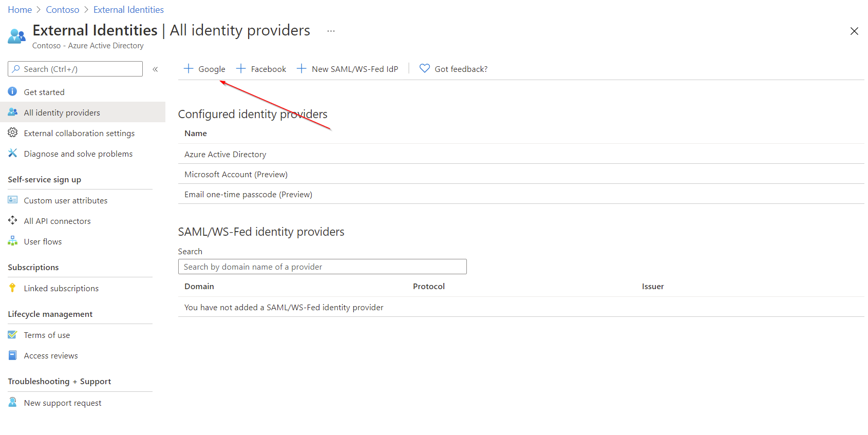The width and height of the screenshot is (868, 435).
Task: Navigate to Home in the breadcrumb
Action: click(x=20, y=9)
